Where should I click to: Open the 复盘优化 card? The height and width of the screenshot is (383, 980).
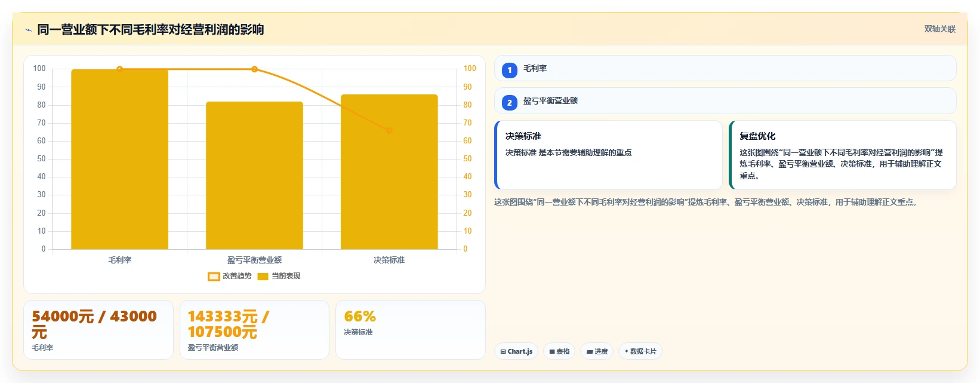[x=843, y=155]
